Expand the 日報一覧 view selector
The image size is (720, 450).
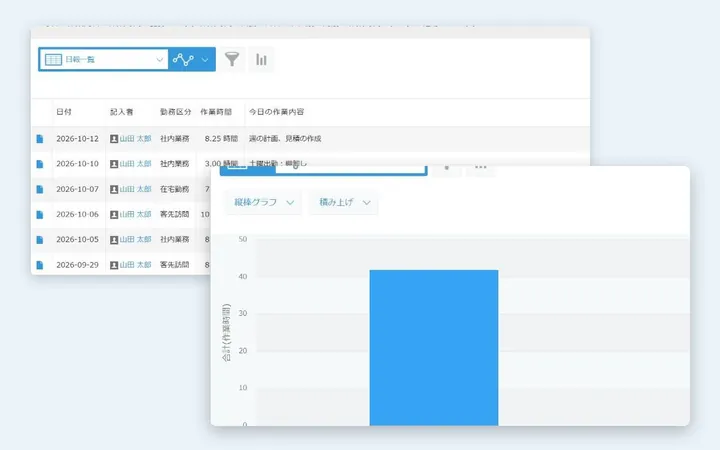104,59
